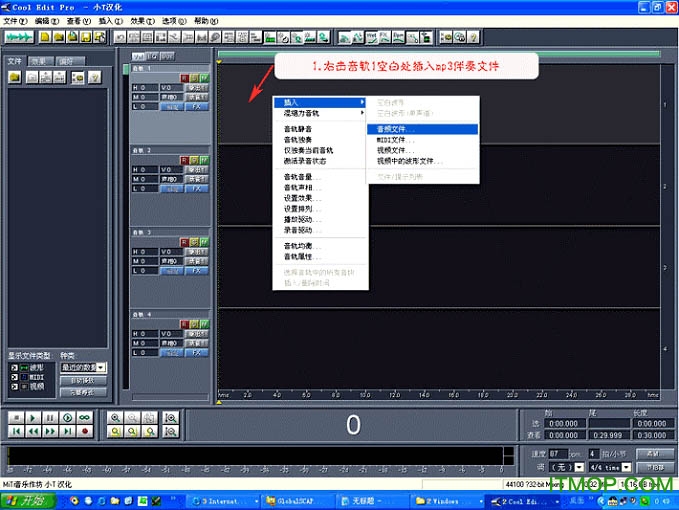Open the sort-by recent dropdown
This screenshot has width=679, height=510.
(101, 367)
